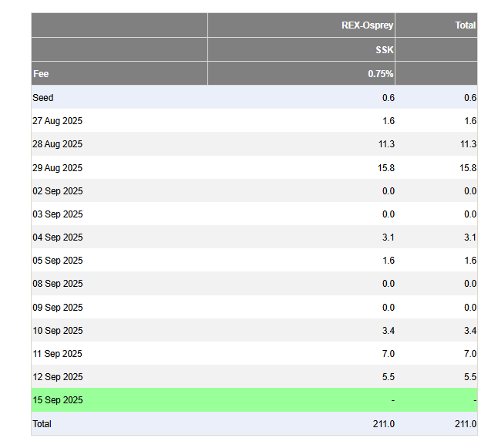Select the bottom Total row label
Viewport: 498px width, 448px height.
(42, 424)
